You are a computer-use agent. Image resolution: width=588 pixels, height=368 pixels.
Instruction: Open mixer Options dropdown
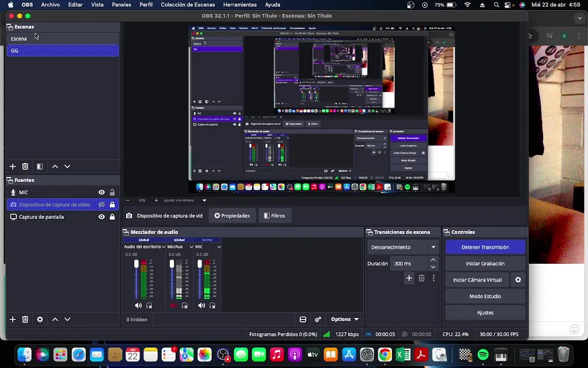345,319
